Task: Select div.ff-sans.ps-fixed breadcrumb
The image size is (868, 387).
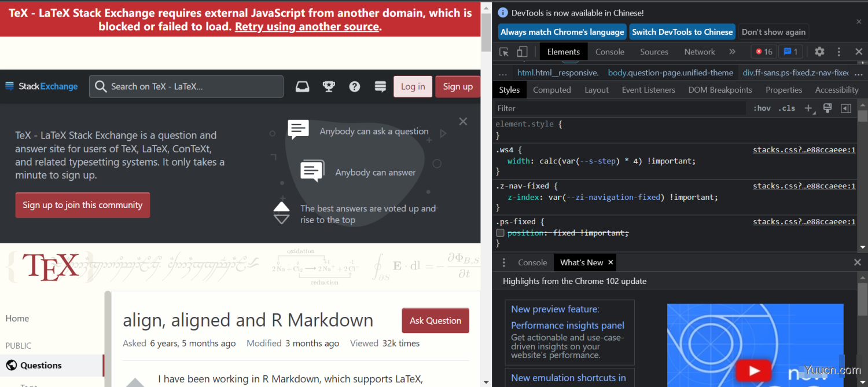Action: [x=796, y=73]
